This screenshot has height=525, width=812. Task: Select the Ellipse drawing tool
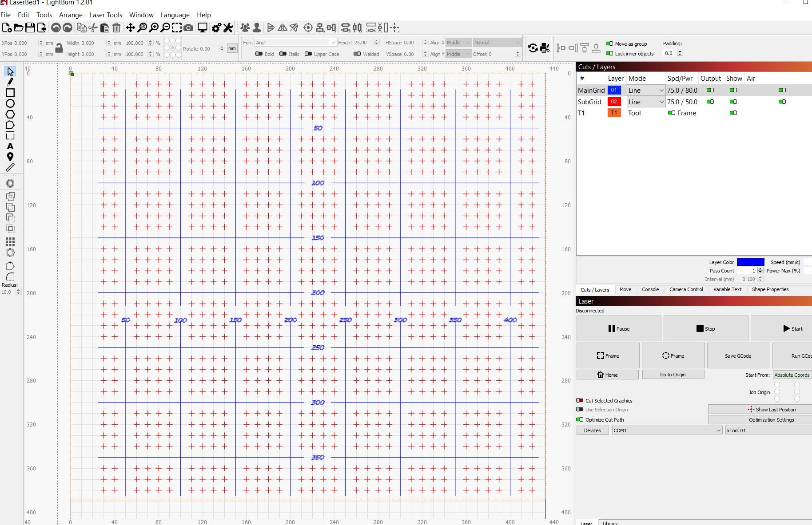[10, 103]
